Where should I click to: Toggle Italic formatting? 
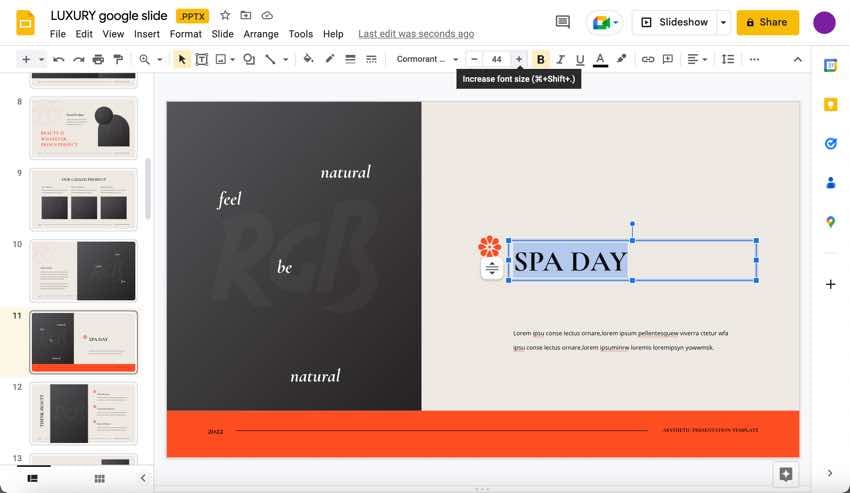(x=560, y=60)
